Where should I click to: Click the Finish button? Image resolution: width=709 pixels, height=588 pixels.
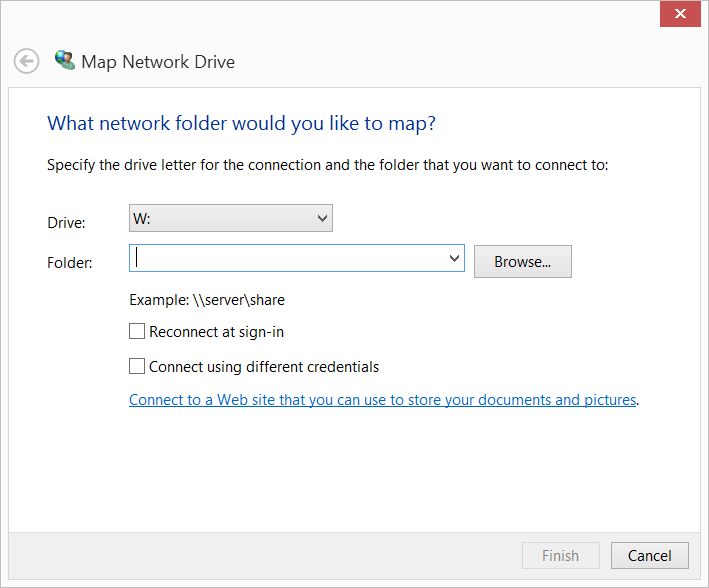click(x=560, y=556)
